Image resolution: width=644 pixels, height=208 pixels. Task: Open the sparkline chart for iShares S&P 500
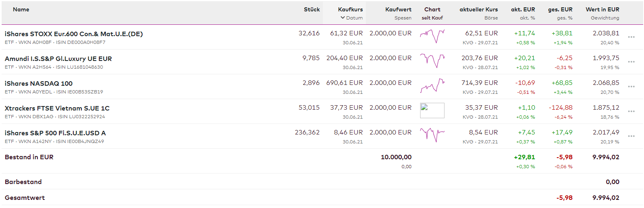coord(432,135)
